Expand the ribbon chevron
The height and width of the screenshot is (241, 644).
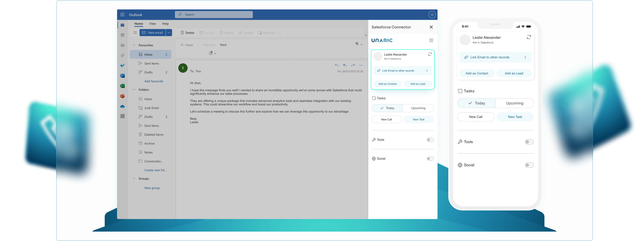tap(366, 35)
